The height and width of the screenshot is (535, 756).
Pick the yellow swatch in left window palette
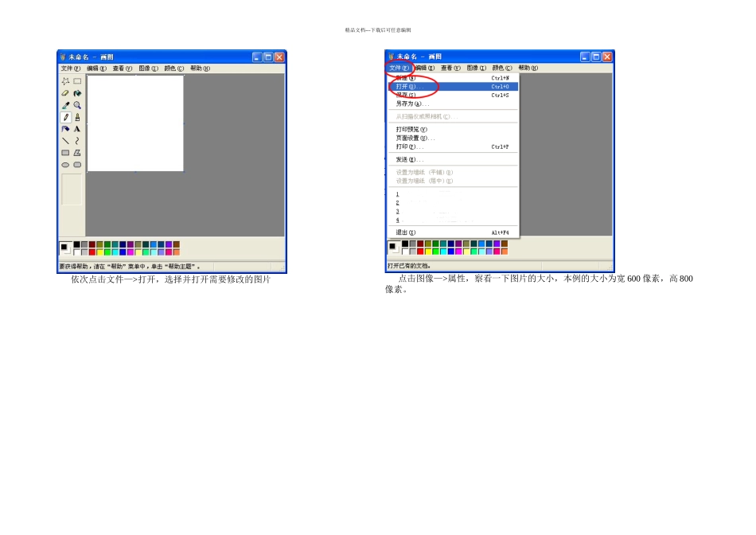click(x=99, y=252)
